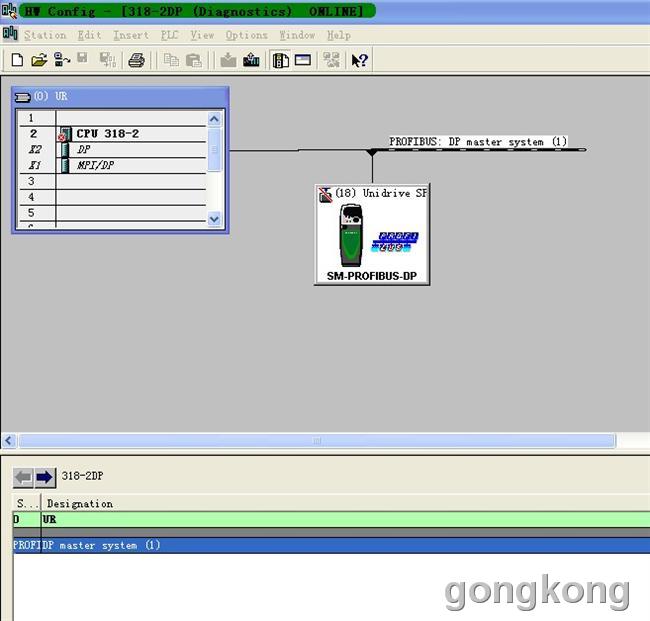This screenshot has width=650, height=621.
Task: Click the PROFIBUS DP master system label
Action: pyautogui.click(x=478, y=142)
